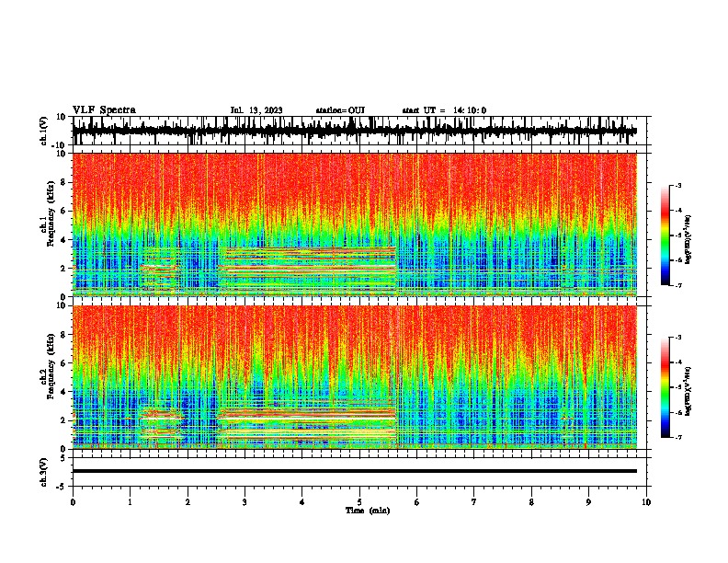728x563 pixels.
Task: Click ch.2 short banded burst near minute 1.5
Action: (x=162, y=423)
